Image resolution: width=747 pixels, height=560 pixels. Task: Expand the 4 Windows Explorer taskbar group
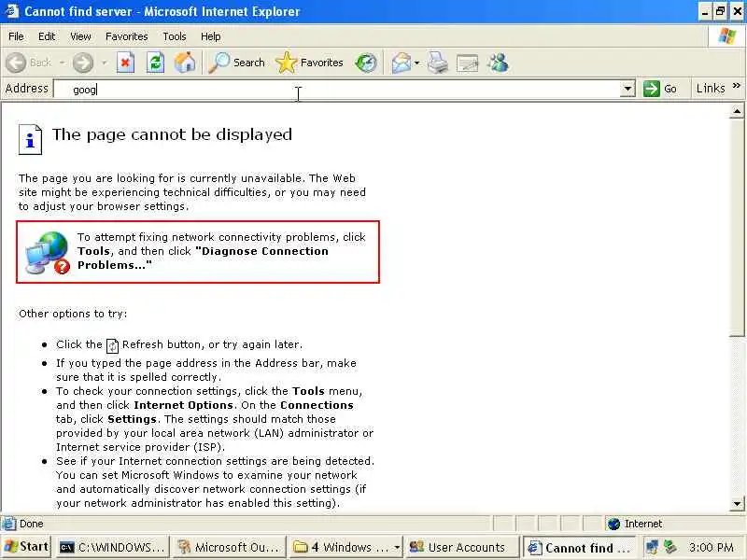pyautogui.click(x=346, y=548)
